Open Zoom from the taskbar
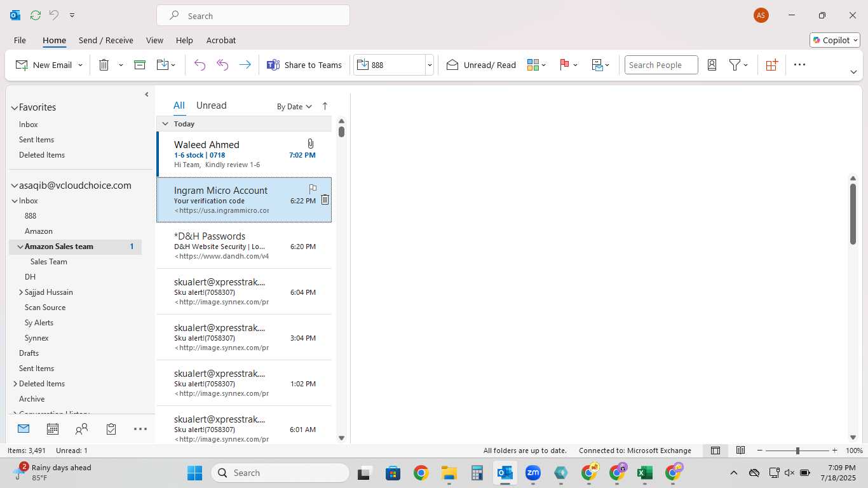This screenshot has width=868, height=488. click(x=532, y=473)
